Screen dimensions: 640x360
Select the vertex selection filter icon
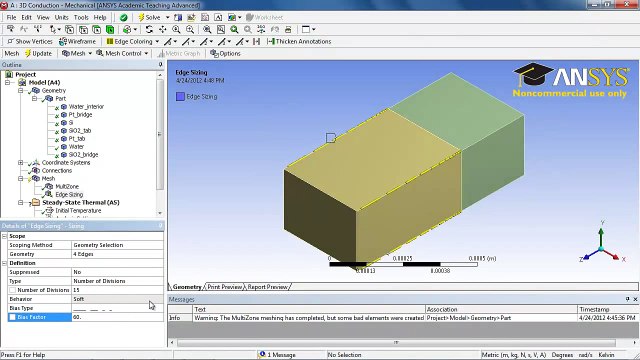click(70, 29)
